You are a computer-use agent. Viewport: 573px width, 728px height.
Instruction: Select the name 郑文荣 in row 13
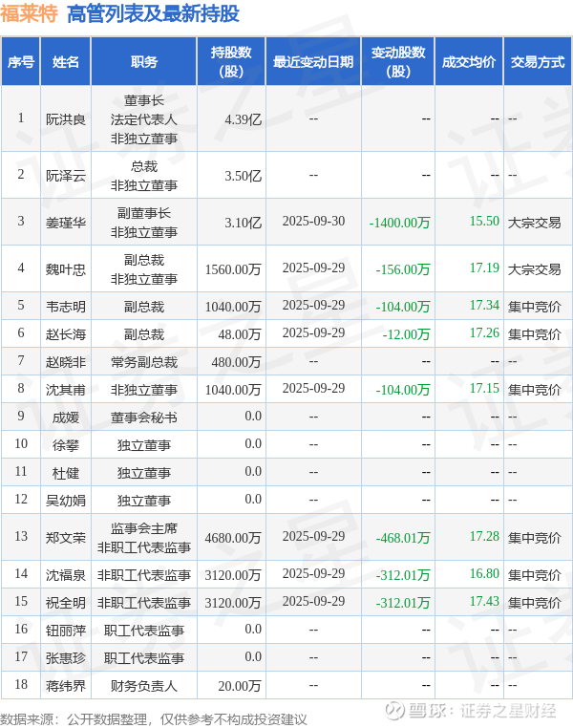tap(66, 538)
